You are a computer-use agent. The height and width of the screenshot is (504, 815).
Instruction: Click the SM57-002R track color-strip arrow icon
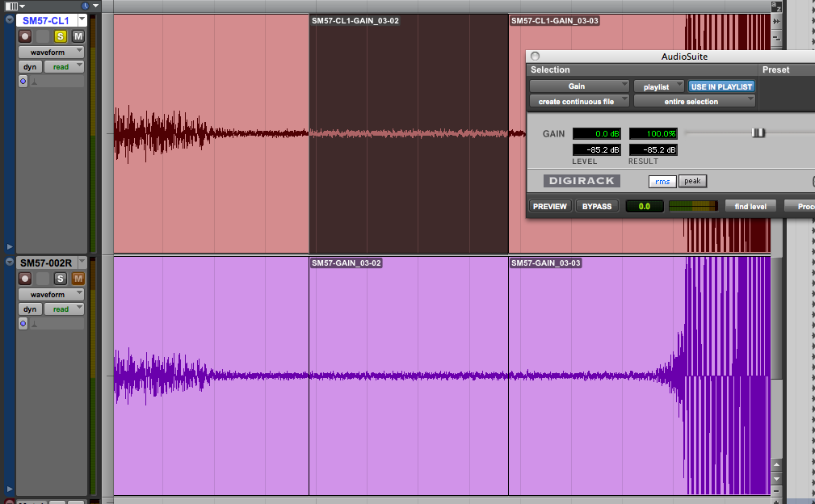point(10,262)
